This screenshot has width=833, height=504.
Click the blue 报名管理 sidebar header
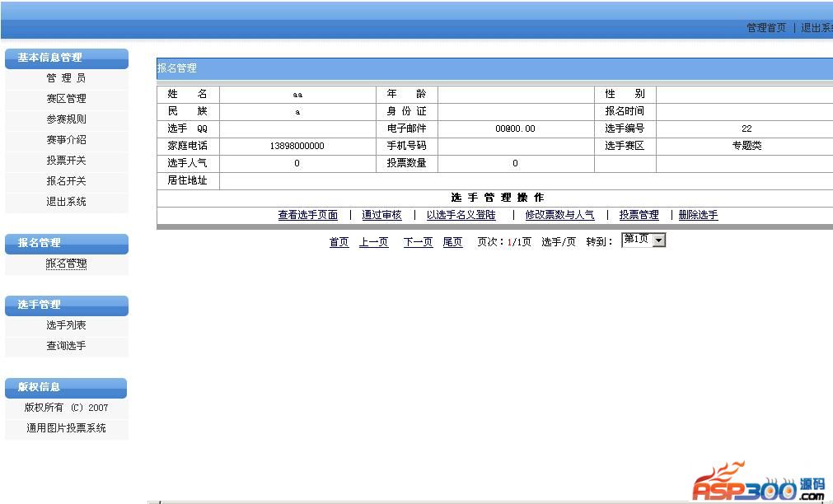(x=67, y=243)
